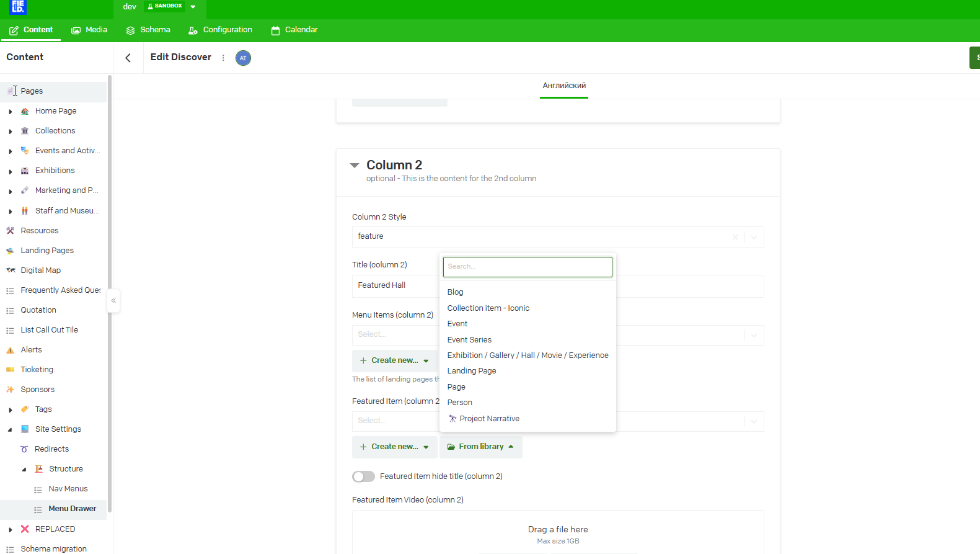
Task: Open Nav Menus in sidebar
Action: pos(68,489)
